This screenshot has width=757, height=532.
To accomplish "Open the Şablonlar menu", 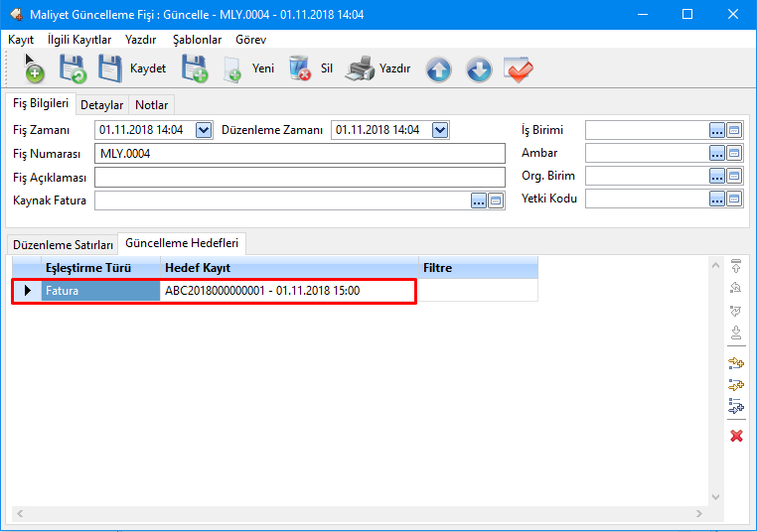I will pyautogui.click(x=197, y=40).
